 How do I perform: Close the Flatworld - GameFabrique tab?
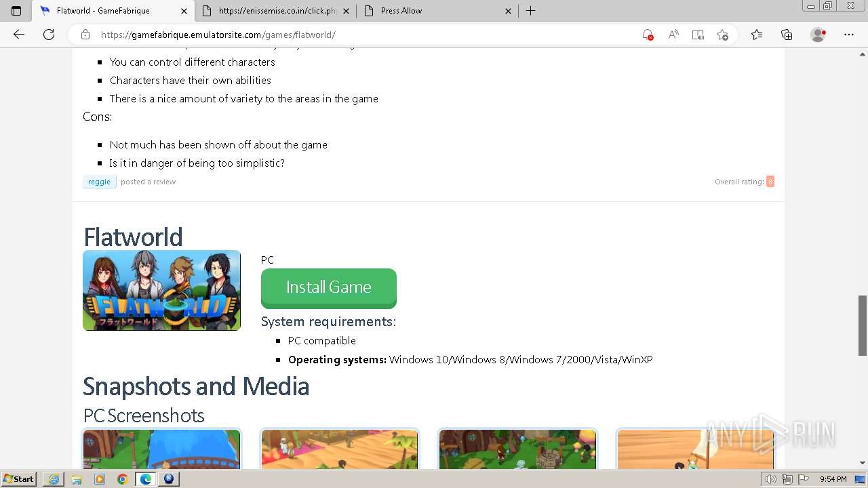click(x=184, y=11)
